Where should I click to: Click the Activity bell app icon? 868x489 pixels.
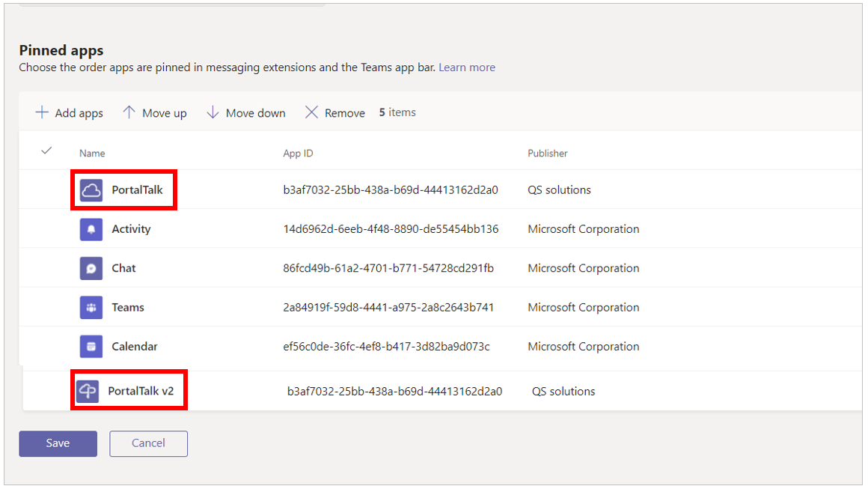91,229
